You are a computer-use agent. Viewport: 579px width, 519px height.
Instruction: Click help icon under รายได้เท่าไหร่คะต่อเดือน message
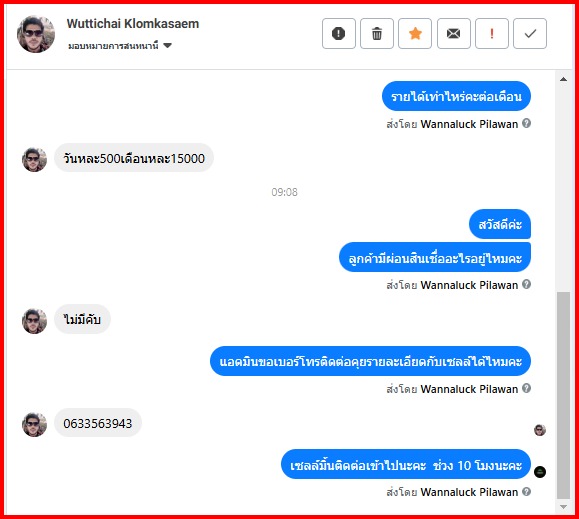[527, 123]
